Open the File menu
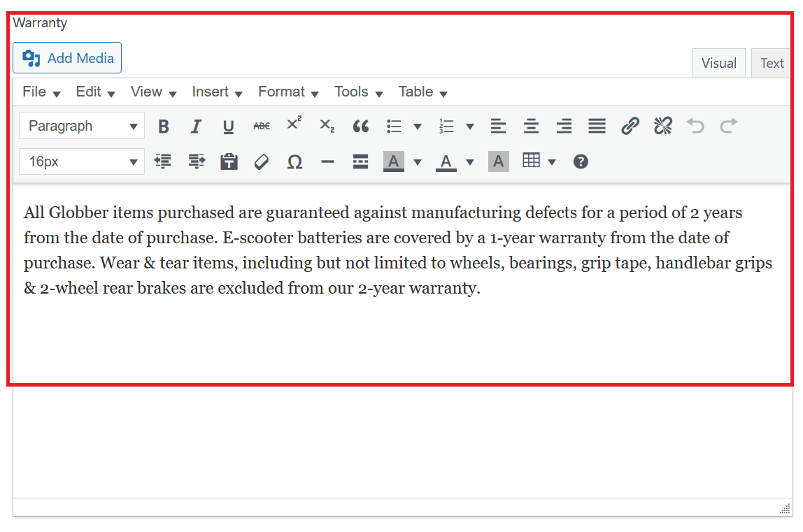Viewport: 803px width, 532px height. (41, 92)
